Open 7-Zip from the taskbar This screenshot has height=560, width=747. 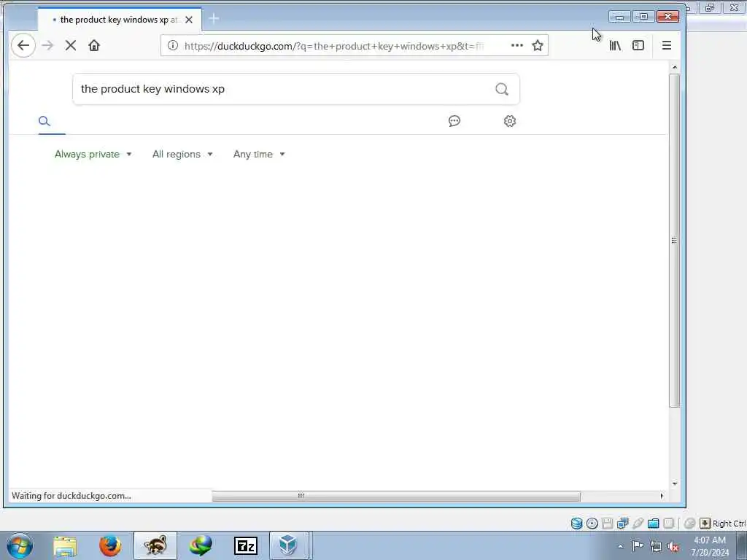(246, 546)
